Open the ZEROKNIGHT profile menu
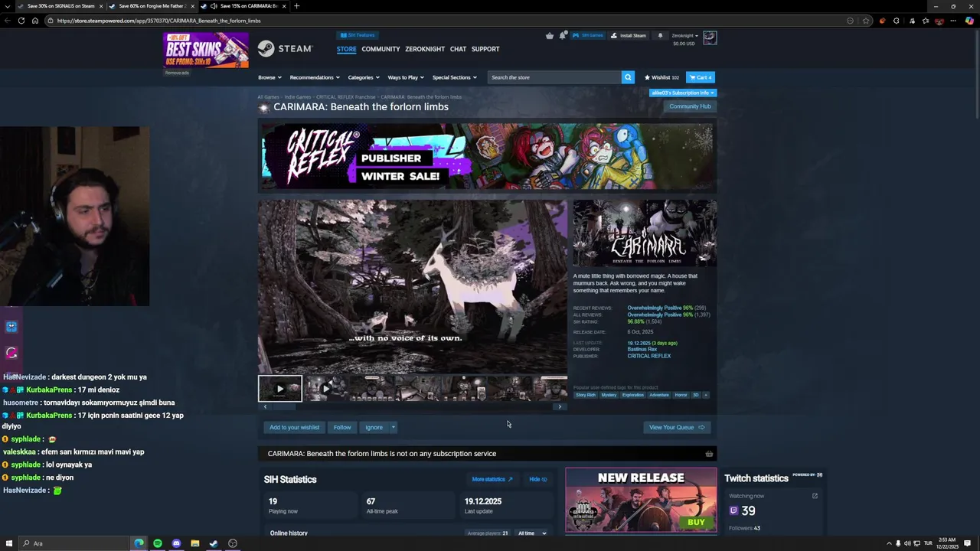 425,49
